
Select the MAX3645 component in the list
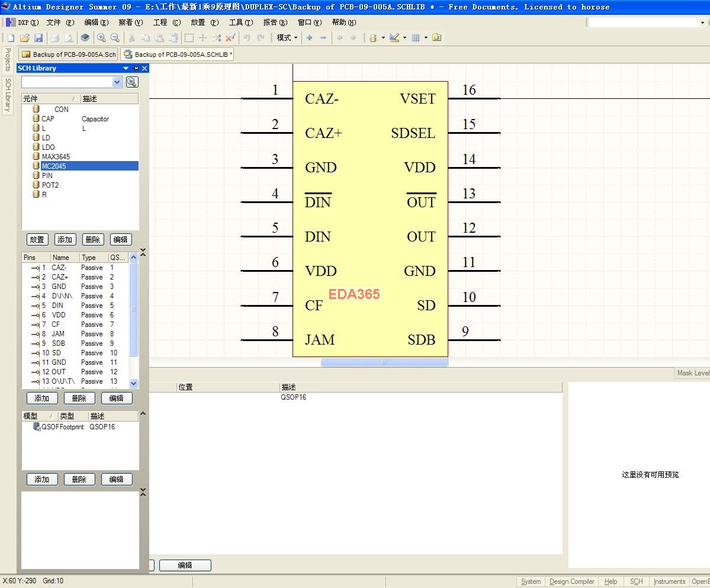pos(56,157)
